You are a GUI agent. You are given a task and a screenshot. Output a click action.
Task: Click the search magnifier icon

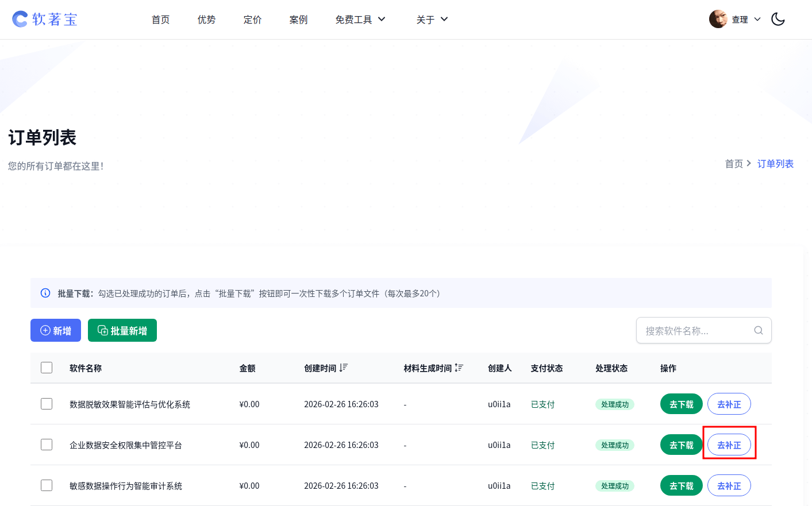point(758,330)
